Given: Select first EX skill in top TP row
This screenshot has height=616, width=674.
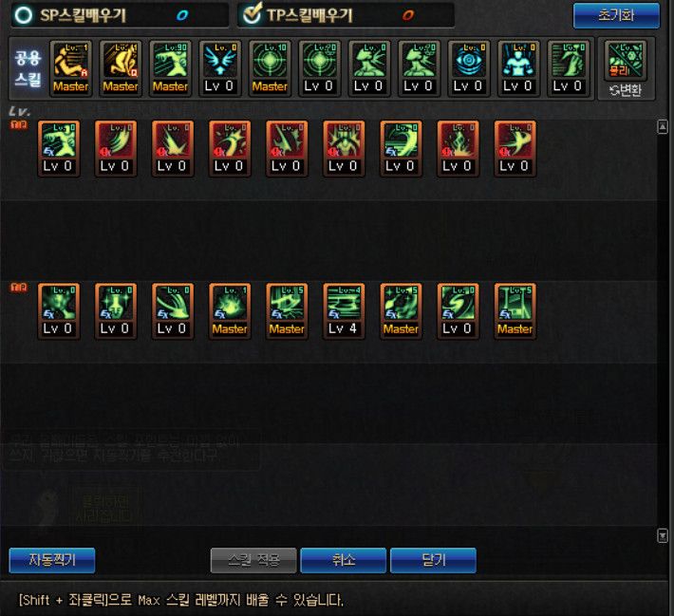Looking at the screenshot, I should coord(59,149).
